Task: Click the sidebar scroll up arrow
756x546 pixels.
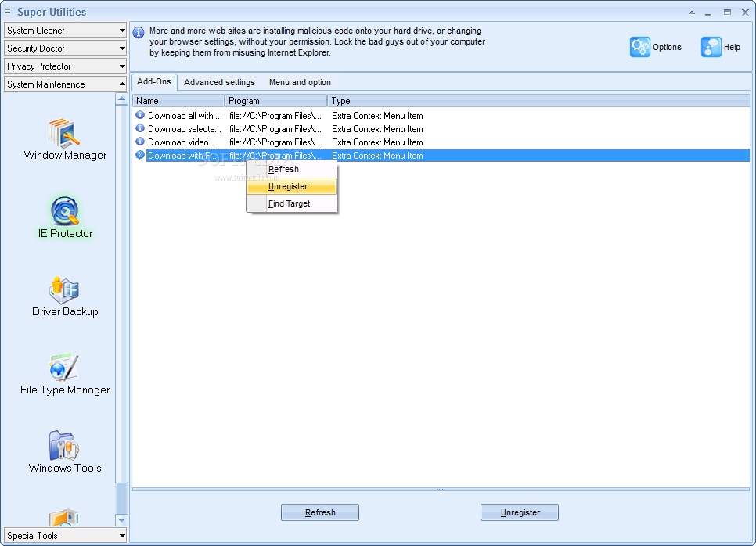Action: pyautogui.click(x=121, y=99)
